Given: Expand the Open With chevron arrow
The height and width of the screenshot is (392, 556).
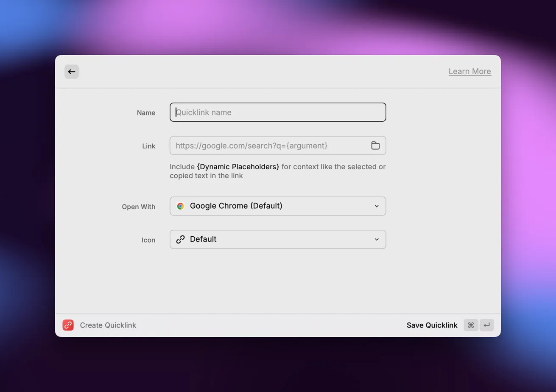Looking at the screenshot, I should coord(377,206).
